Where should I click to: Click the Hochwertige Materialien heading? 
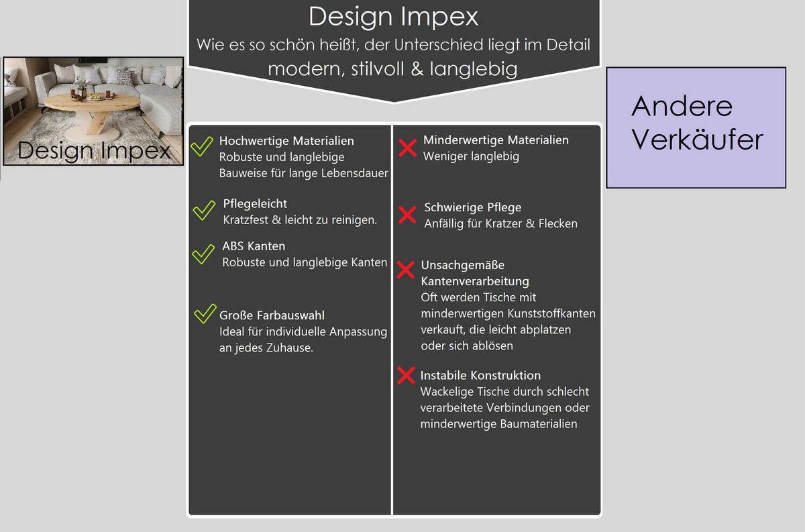pos(286,141)
